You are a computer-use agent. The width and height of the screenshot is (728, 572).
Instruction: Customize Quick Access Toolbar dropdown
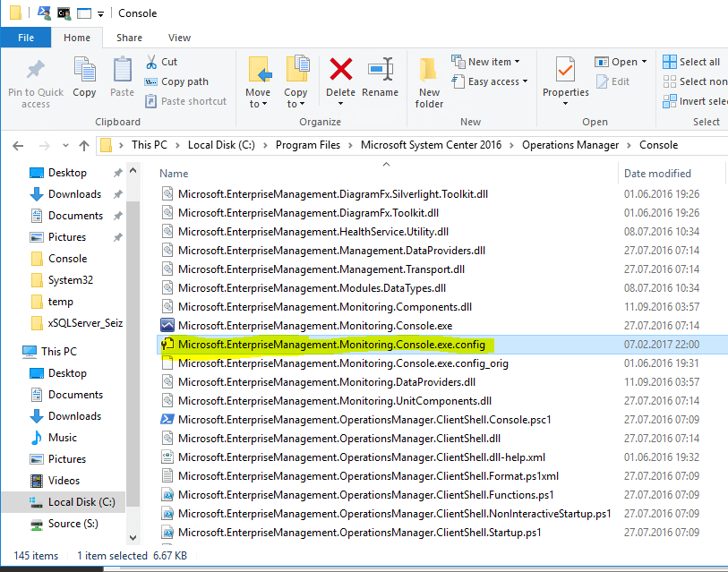(101, 14)
